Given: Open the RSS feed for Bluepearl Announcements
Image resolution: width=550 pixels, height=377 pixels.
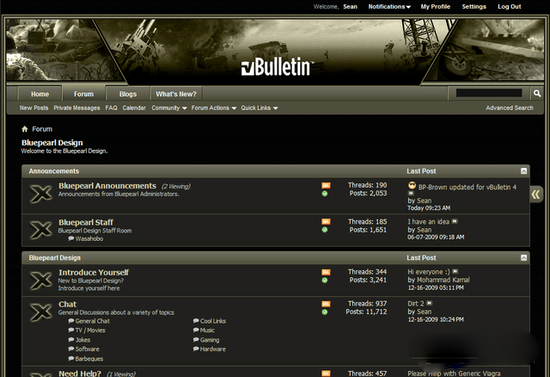Looking at the screenshot, I should 326,185.
